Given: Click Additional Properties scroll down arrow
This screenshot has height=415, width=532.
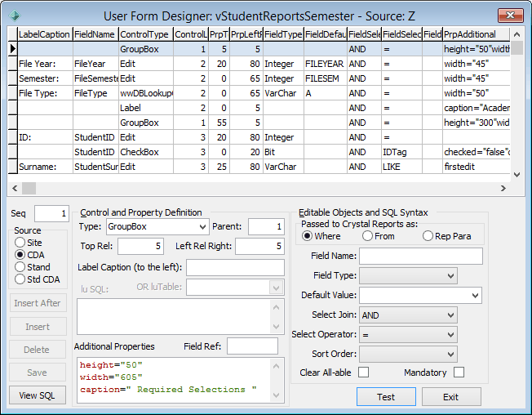Looking at the screenshot, I should pyautogui.click(x=276, y=395).
